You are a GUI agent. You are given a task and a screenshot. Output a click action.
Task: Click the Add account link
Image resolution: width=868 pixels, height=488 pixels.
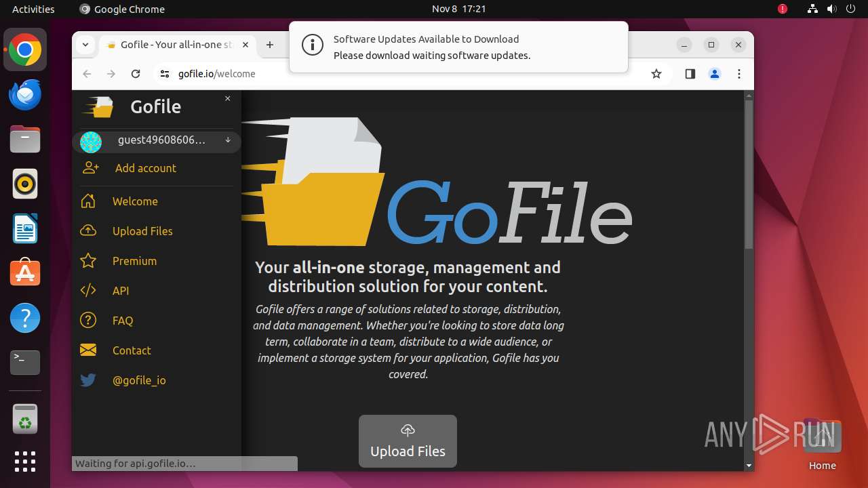coord(145,168)
